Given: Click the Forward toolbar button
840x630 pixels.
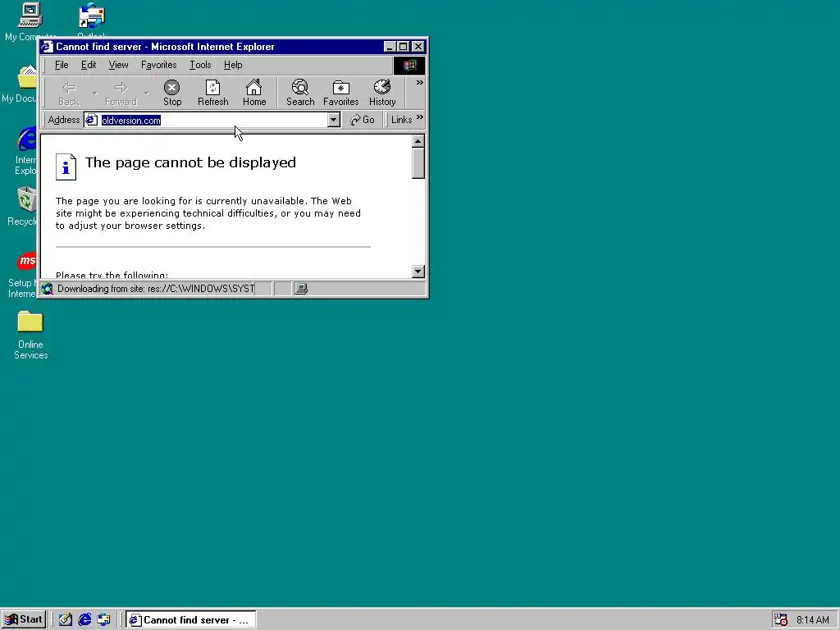Looking at the screenshot, I should click(x=121, y=94).
